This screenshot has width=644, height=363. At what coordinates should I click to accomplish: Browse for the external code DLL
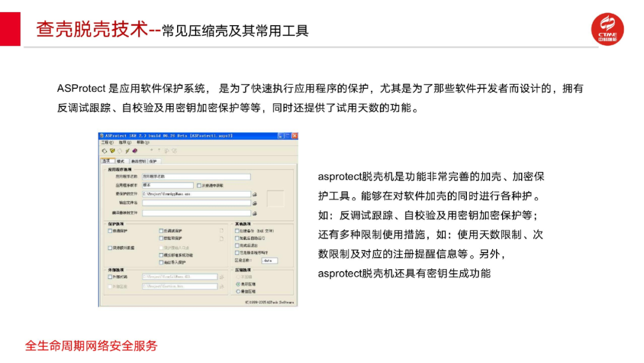222,277
